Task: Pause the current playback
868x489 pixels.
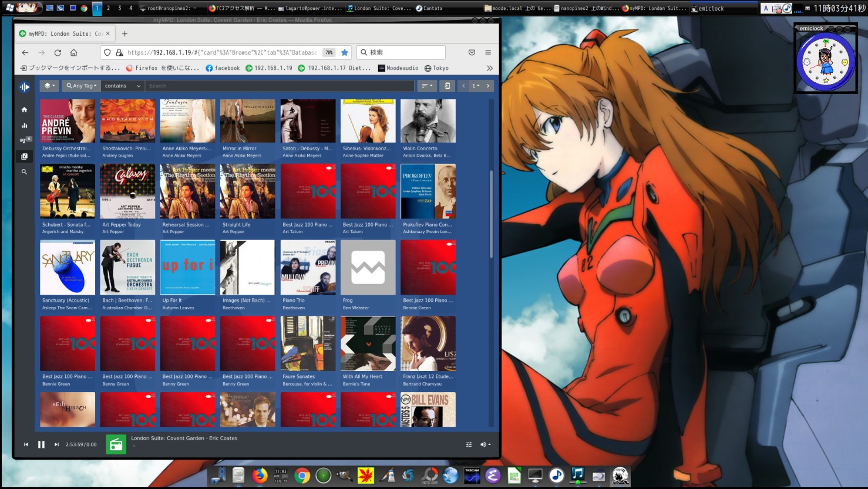Action: [x=41, y=444]
